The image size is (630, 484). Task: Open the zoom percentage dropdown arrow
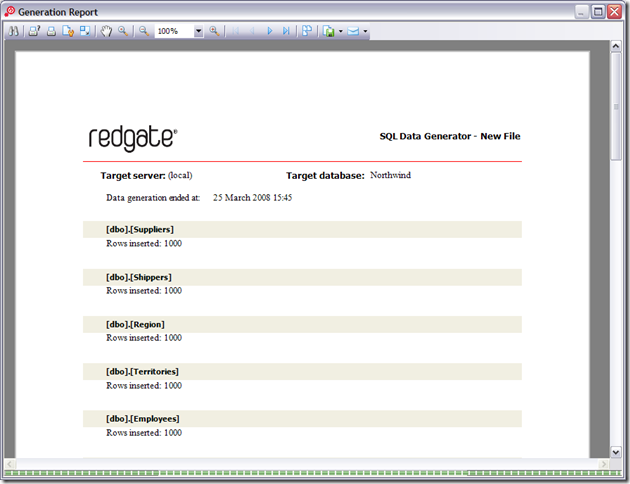pos(198,31)
